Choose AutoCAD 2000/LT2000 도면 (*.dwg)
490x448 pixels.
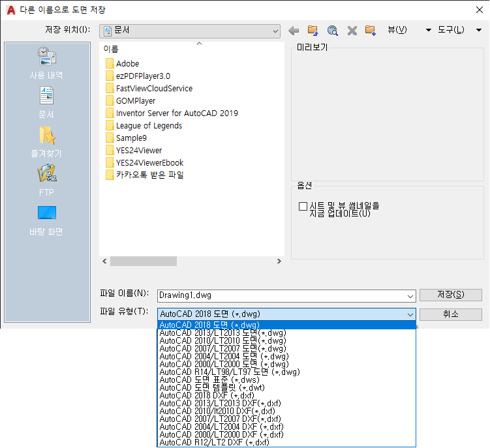click(286, 364)
